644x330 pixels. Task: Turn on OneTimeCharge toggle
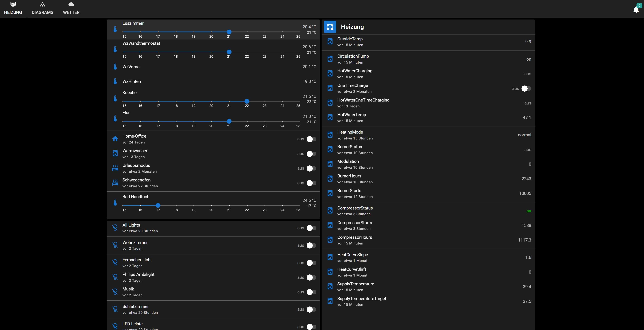(526, 89)
